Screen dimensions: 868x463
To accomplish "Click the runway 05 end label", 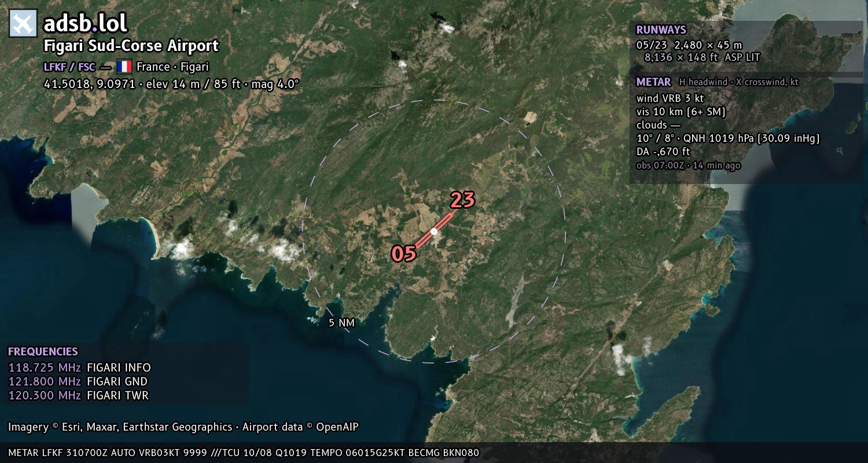I will tap(404, 254).
